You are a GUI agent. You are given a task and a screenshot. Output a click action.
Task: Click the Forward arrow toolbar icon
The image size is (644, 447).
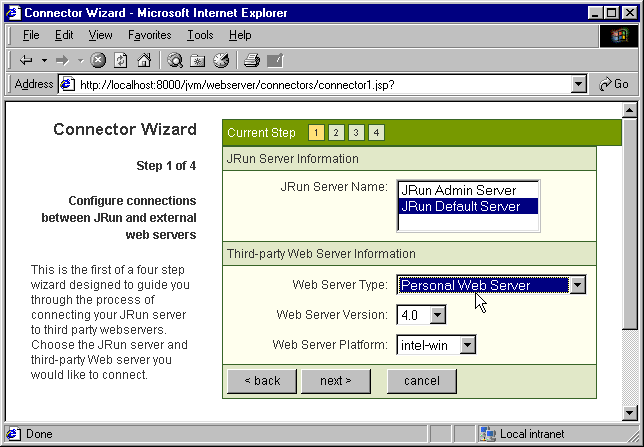(62, 61)
